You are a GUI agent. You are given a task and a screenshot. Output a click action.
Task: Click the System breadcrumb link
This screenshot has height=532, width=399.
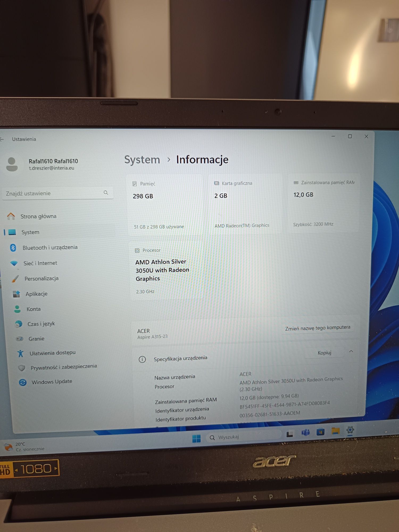142,160
